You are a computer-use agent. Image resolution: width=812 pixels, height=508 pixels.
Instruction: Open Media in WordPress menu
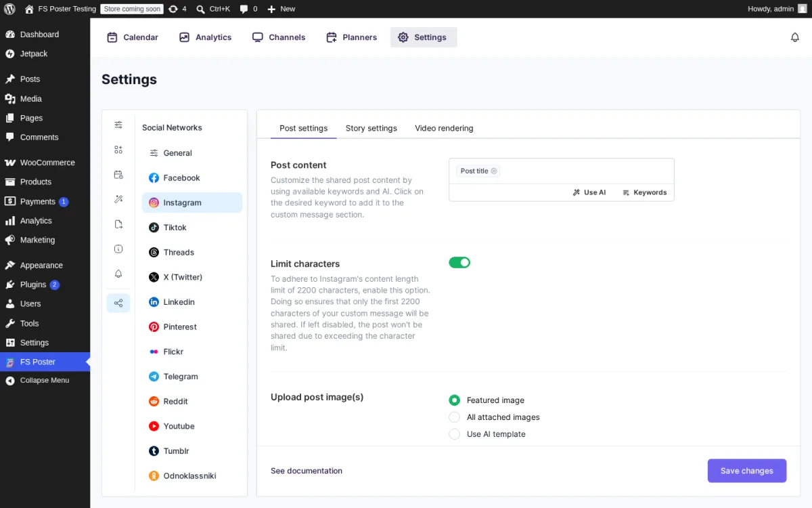click(45, 99)
